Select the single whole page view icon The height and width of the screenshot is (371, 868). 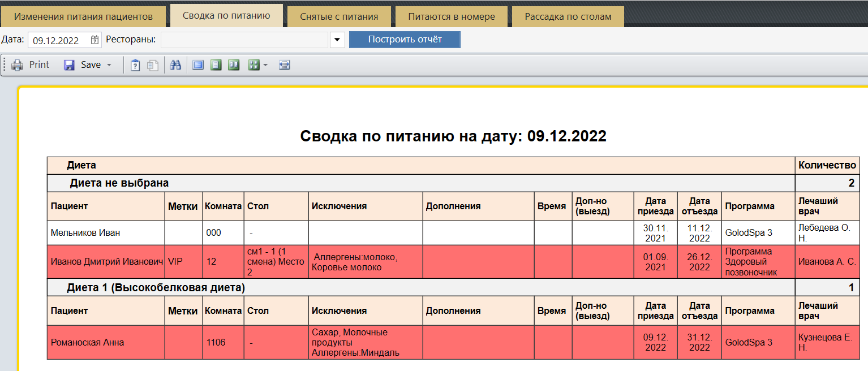(x=216, y=65)
